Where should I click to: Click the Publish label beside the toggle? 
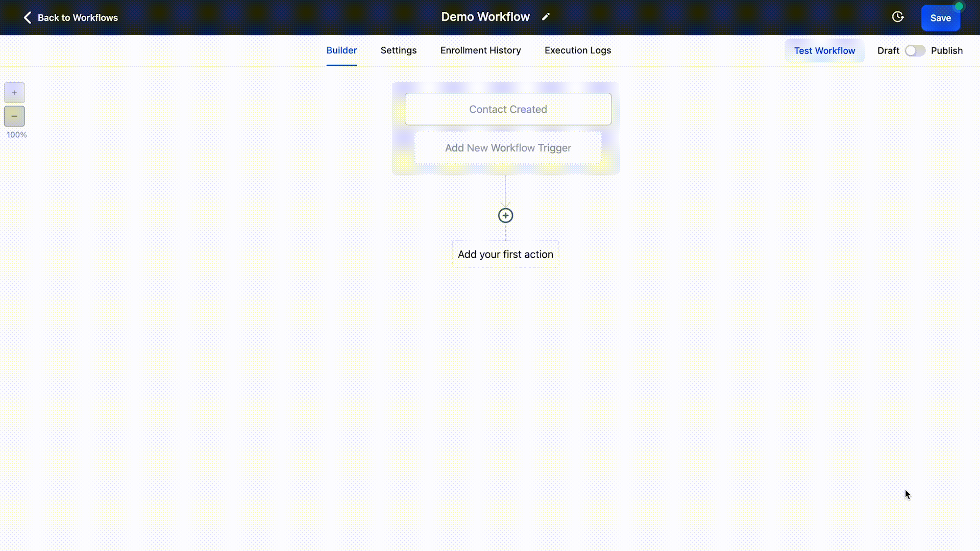(x=946, y=51)
